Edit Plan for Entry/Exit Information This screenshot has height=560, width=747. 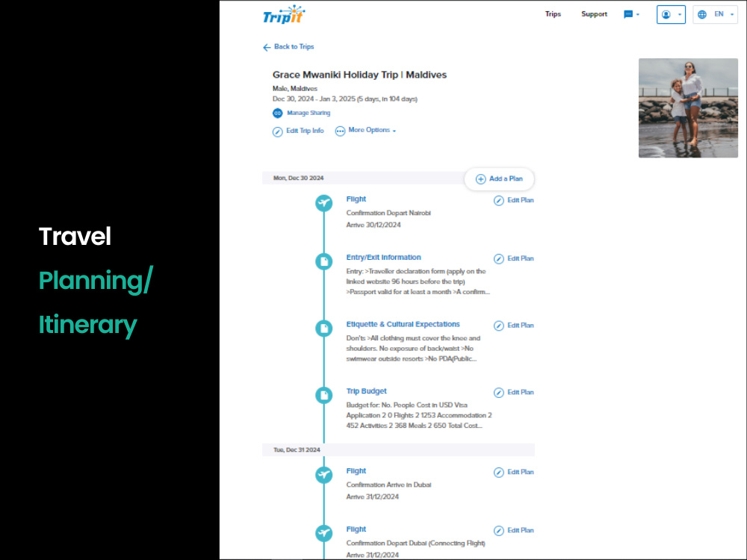(x=520, y=258)
